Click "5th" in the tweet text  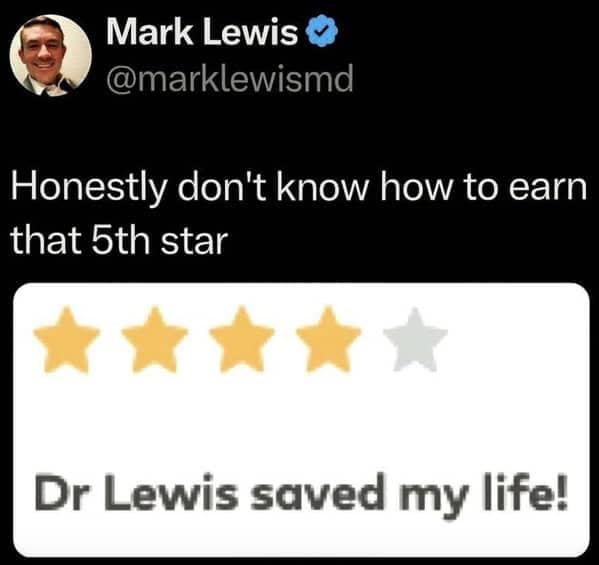(120, 241)
